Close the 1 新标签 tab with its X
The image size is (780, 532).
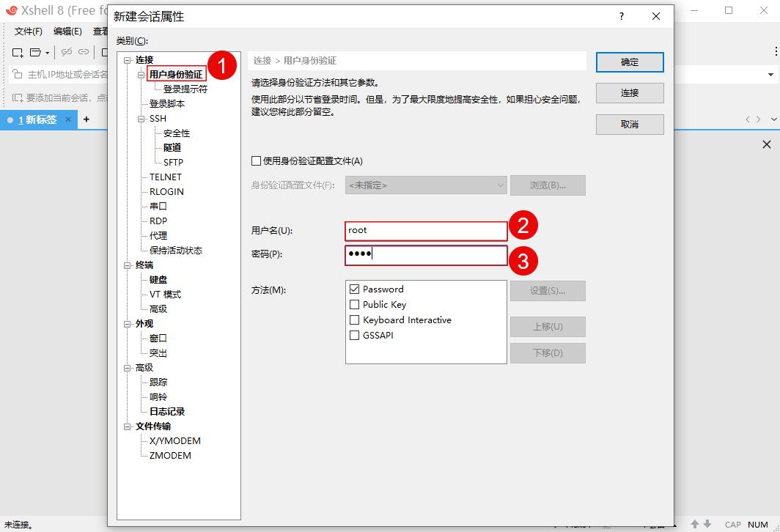pyautogui.click(x=68, y=119)
